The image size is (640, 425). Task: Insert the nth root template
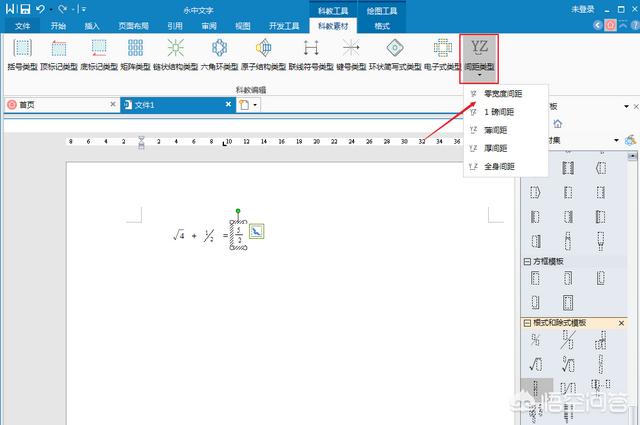568,364
